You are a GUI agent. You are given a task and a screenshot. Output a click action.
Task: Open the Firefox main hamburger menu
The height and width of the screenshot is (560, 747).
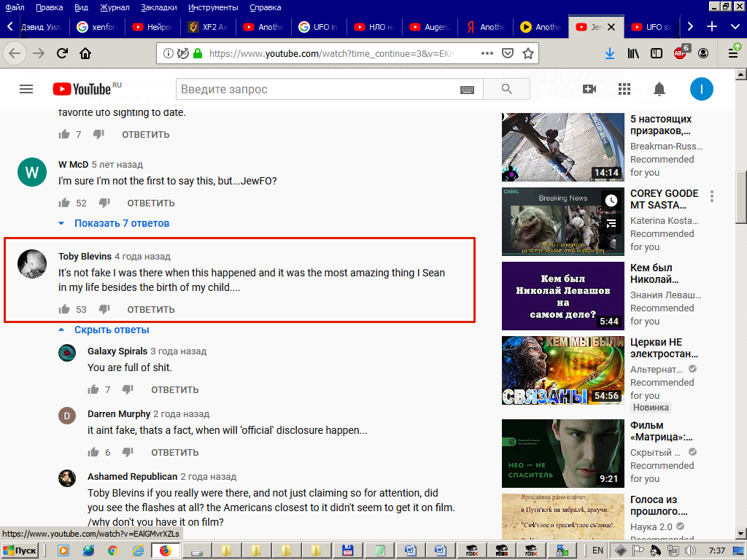tap(733, 53)
